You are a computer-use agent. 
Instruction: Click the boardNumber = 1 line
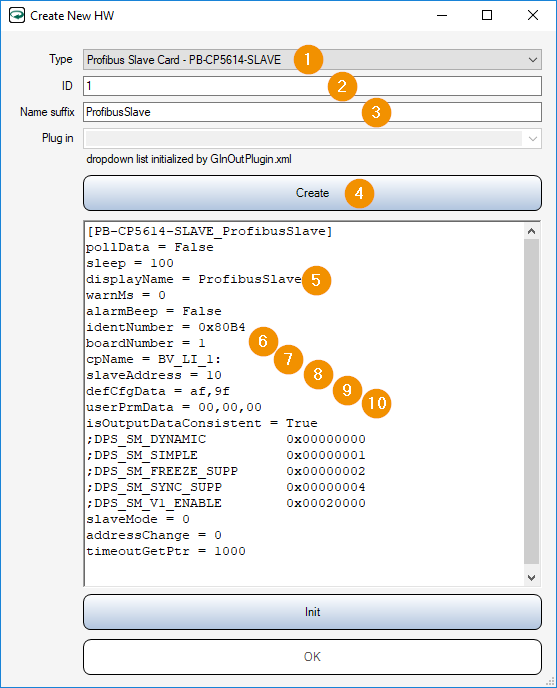146,344
